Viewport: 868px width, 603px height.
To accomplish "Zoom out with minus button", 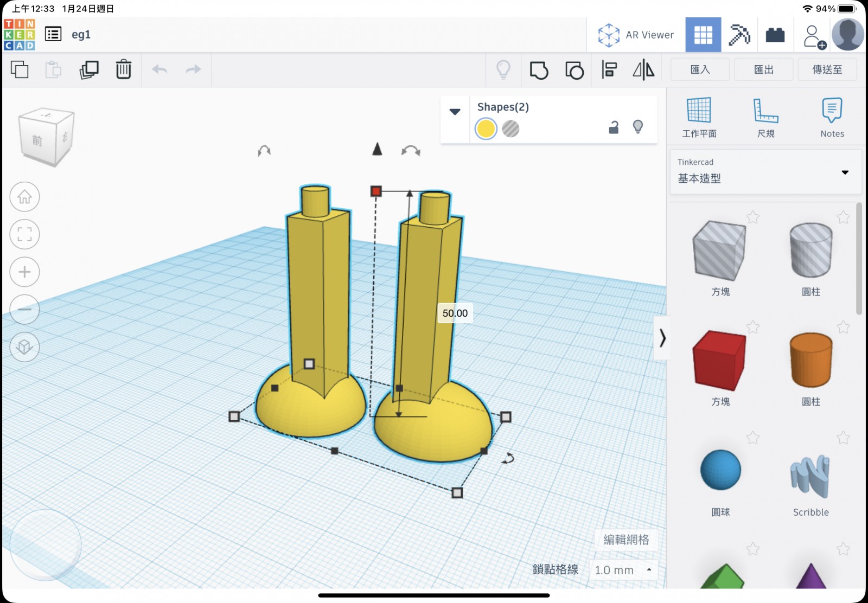I will click(x=24, y=309).
